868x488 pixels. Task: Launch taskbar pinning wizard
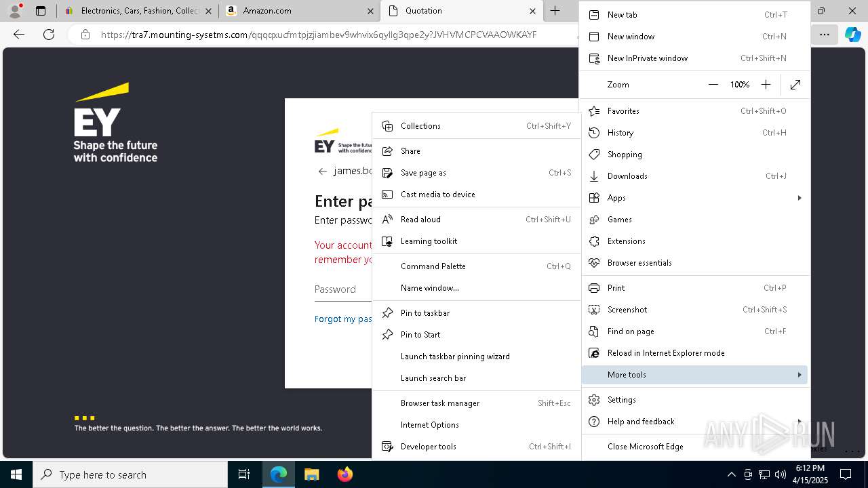477,356
